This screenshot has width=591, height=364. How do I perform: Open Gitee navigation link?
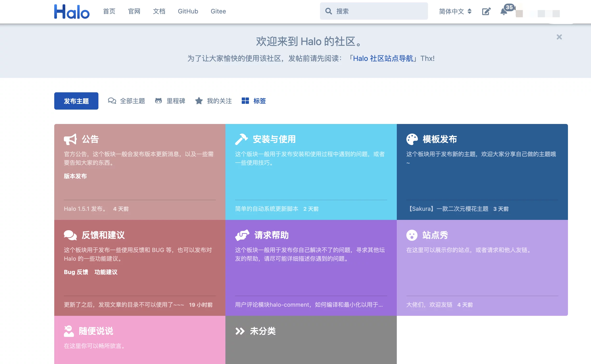218,11
